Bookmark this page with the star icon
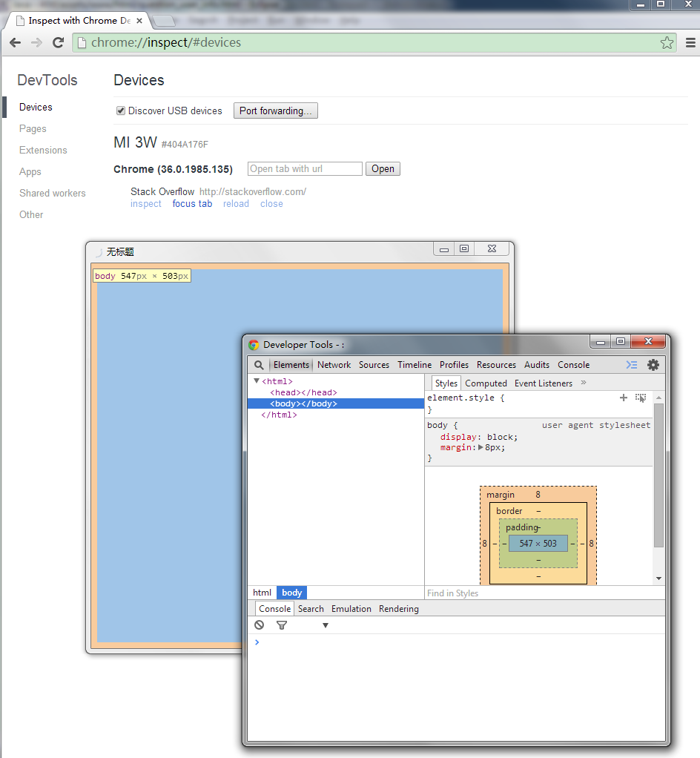The width and height of the screenshot is (700, 758). point(667,42)
